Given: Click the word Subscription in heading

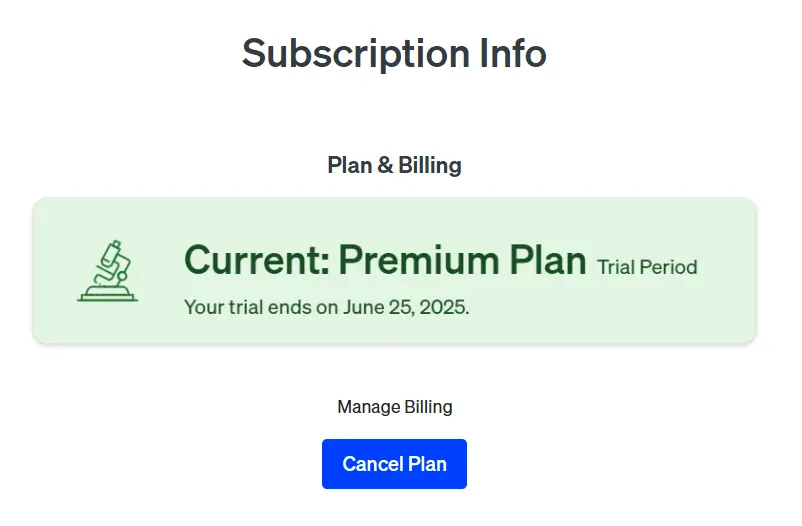Looking at the screenshot, I should tap(356, 55).
